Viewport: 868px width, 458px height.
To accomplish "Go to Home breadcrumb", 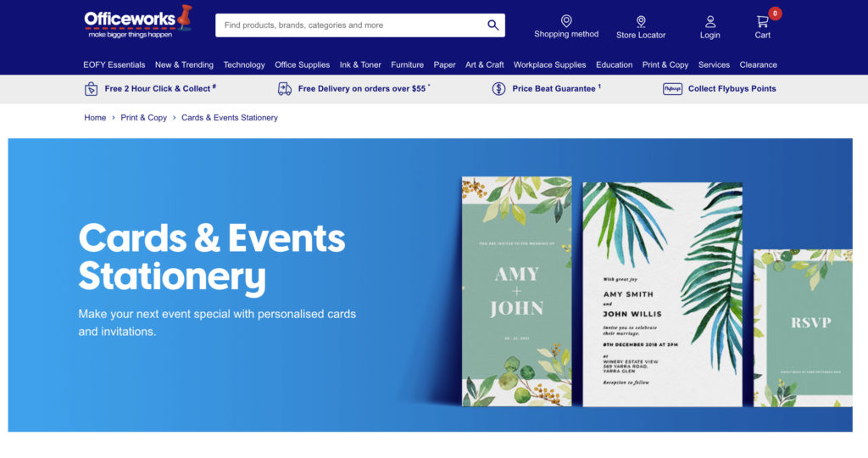I will tap(95, 117).
